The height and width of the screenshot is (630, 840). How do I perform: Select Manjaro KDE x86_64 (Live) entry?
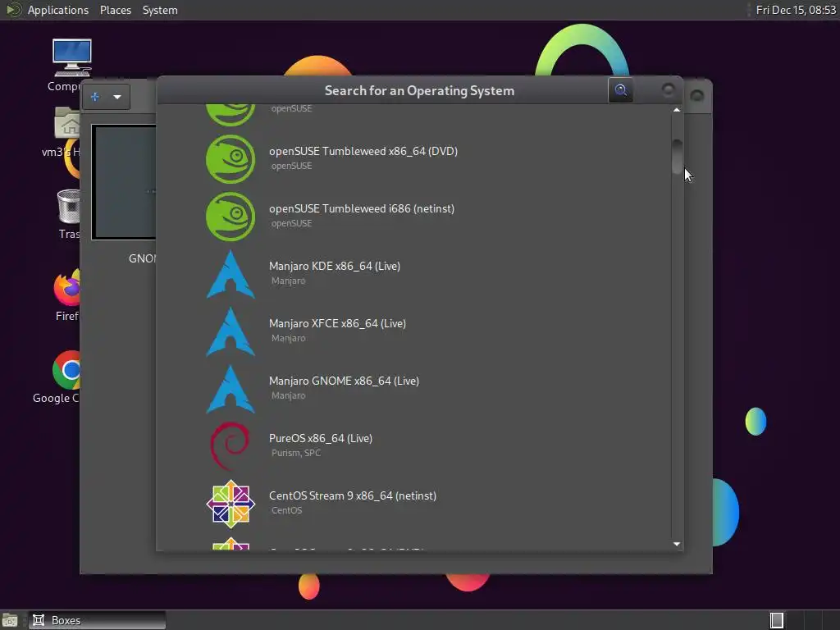[413, 274]
